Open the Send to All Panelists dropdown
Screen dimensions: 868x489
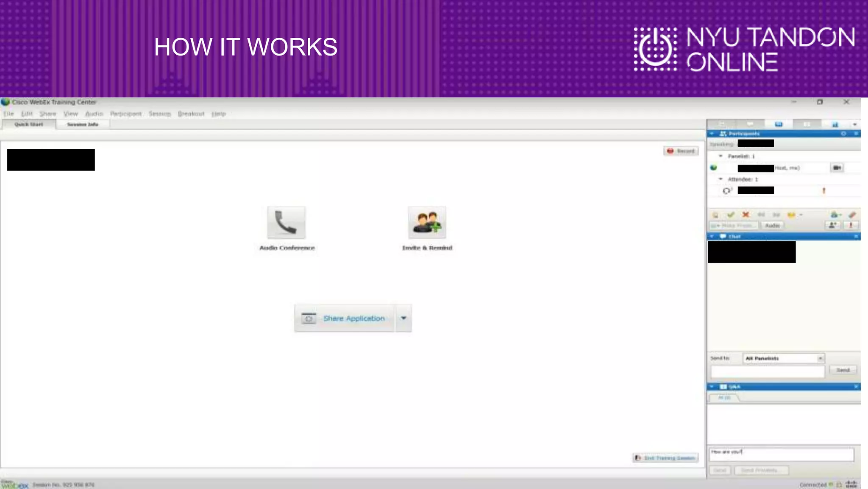pyautogui.click(x=820, y=358)
